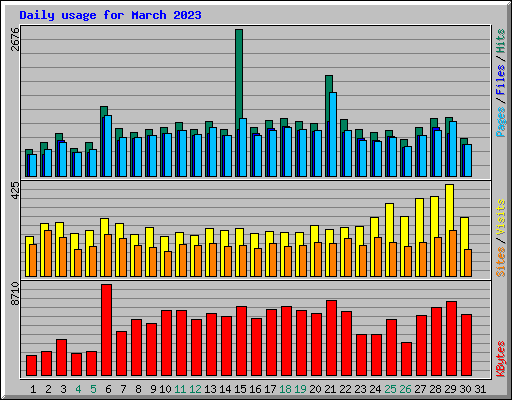Click the day 5 weekend axis label
Image resolution: width=512 pixels, height=400 pixels.
point(93,389)
